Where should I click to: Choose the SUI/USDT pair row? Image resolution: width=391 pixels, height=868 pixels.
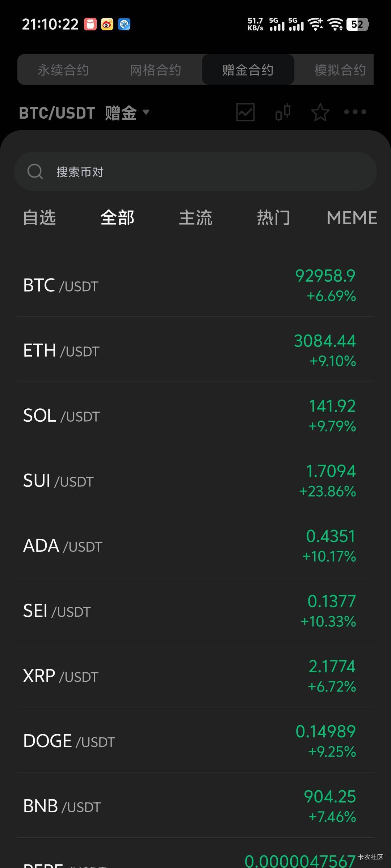click(x=195, y=480)
